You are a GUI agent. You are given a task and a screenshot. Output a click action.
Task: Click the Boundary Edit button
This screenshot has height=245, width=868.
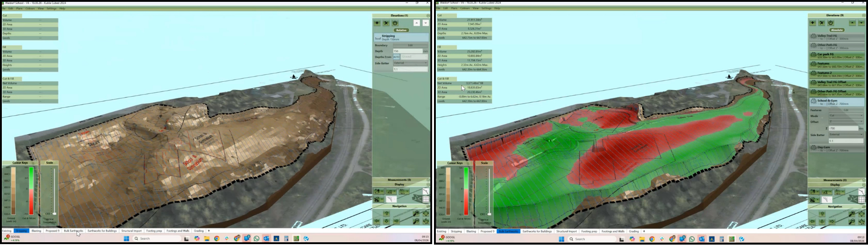pos(410,45)
